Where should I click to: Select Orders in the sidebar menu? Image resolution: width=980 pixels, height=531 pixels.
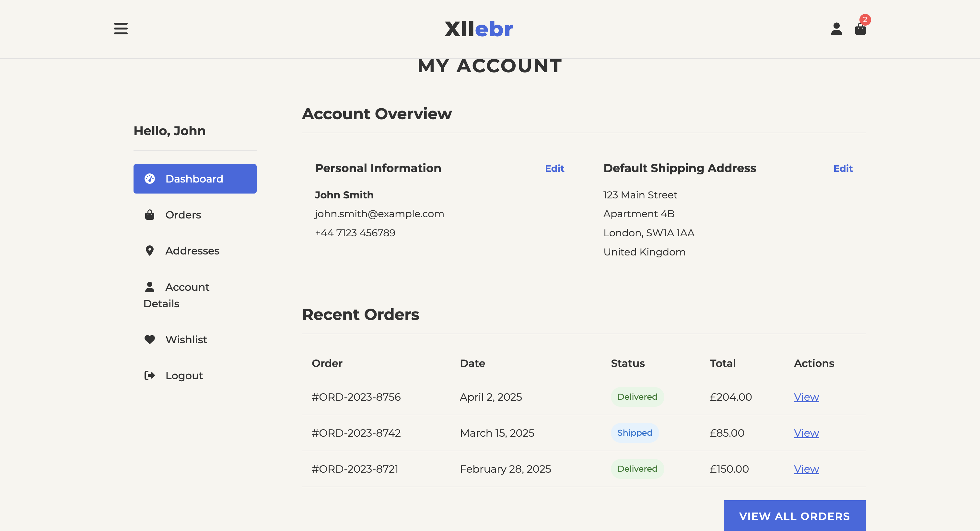(183, 214)
